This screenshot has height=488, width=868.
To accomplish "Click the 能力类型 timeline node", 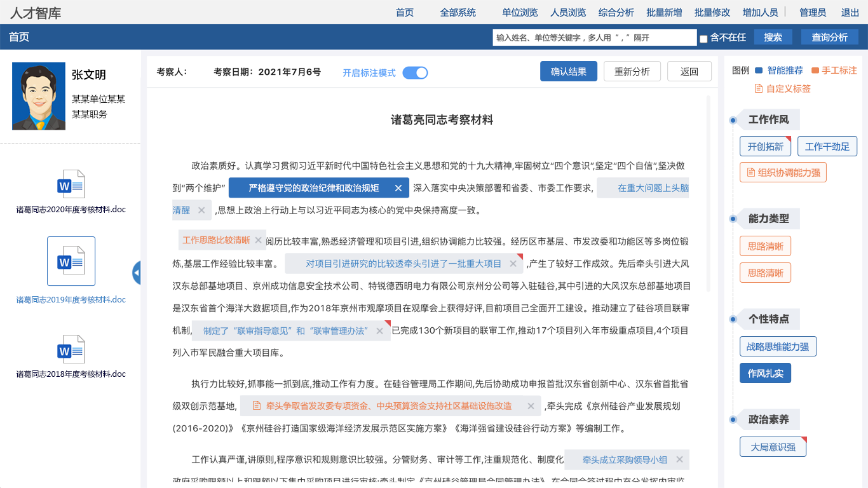I will pyautogui.click(x=733, y=219).
